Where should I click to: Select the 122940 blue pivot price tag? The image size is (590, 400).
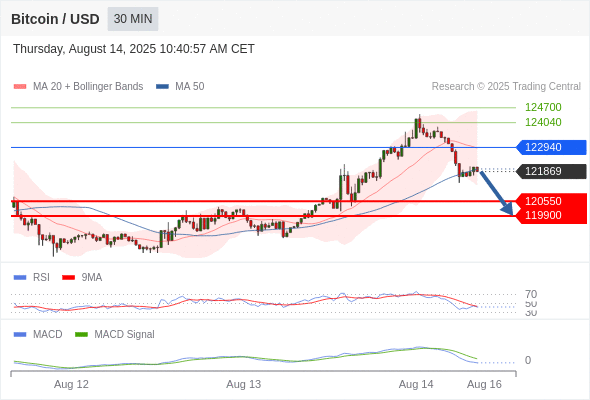[551, 147]
